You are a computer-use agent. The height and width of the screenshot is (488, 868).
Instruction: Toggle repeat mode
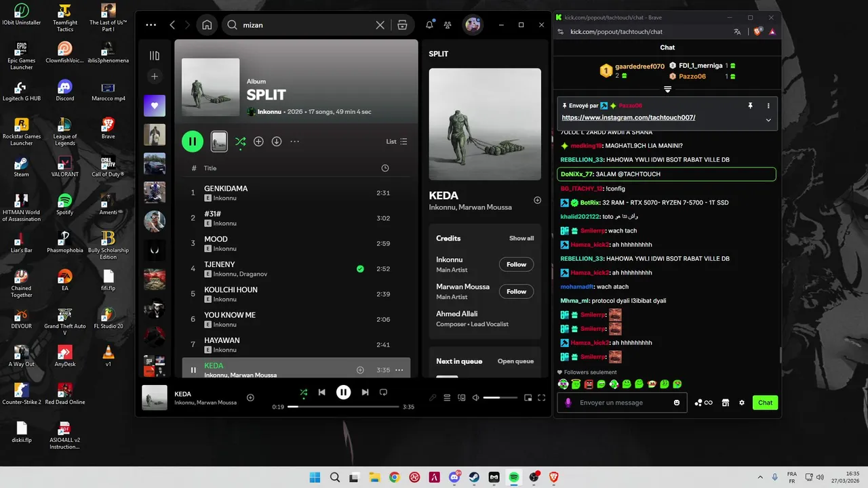(383, 392)
